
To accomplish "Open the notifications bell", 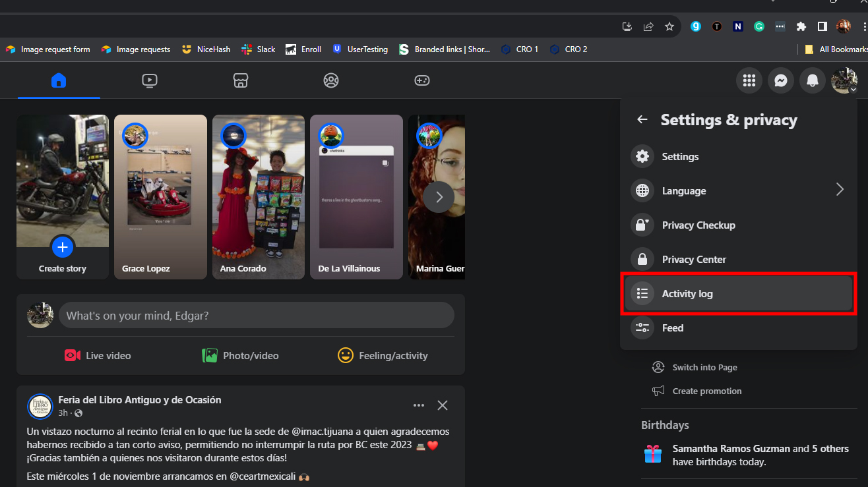I will coord(813,80).
